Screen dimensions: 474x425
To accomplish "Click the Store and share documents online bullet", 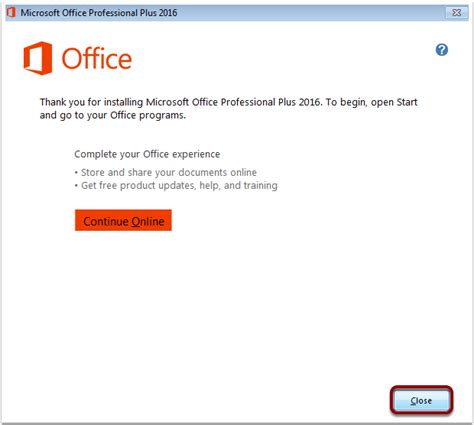I will click(166, 172).
